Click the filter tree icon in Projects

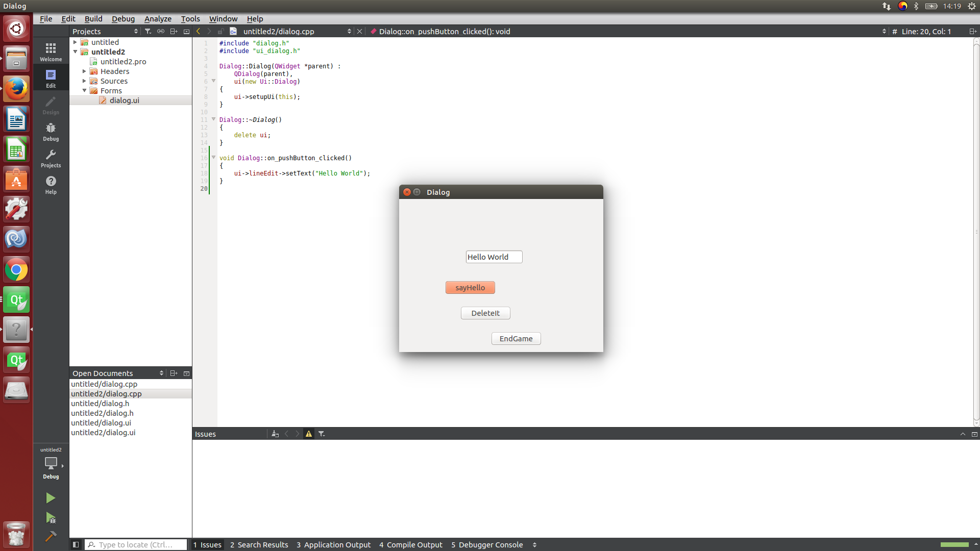[148, 32]
